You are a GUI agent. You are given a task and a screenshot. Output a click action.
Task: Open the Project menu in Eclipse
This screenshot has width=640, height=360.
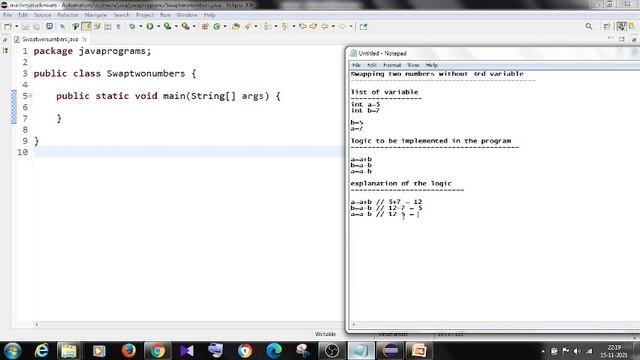tap(144, 15)
